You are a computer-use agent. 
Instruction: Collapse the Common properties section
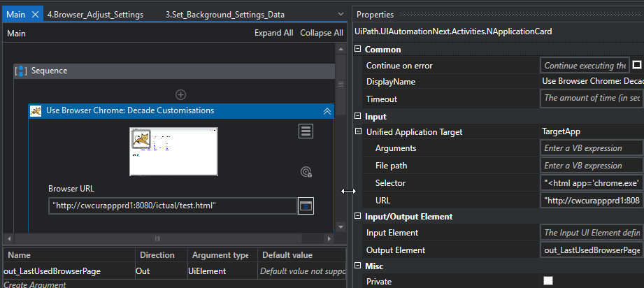[x=359, y=50]
